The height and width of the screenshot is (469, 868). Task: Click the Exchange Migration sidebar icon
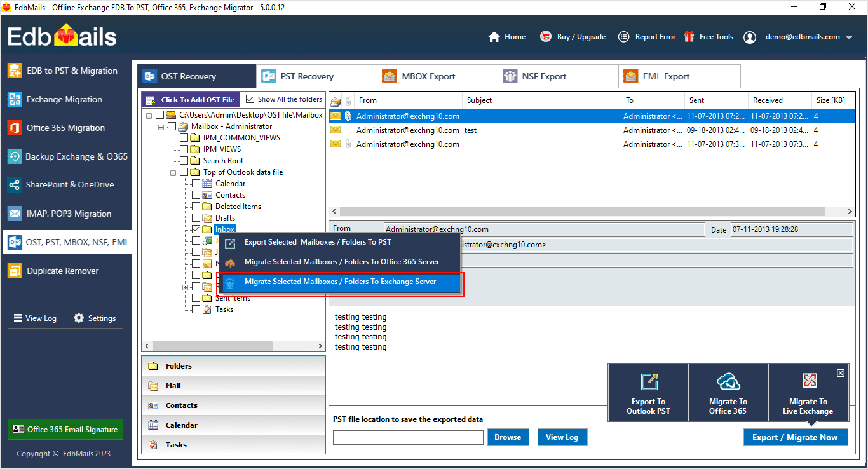pos(15,99)
